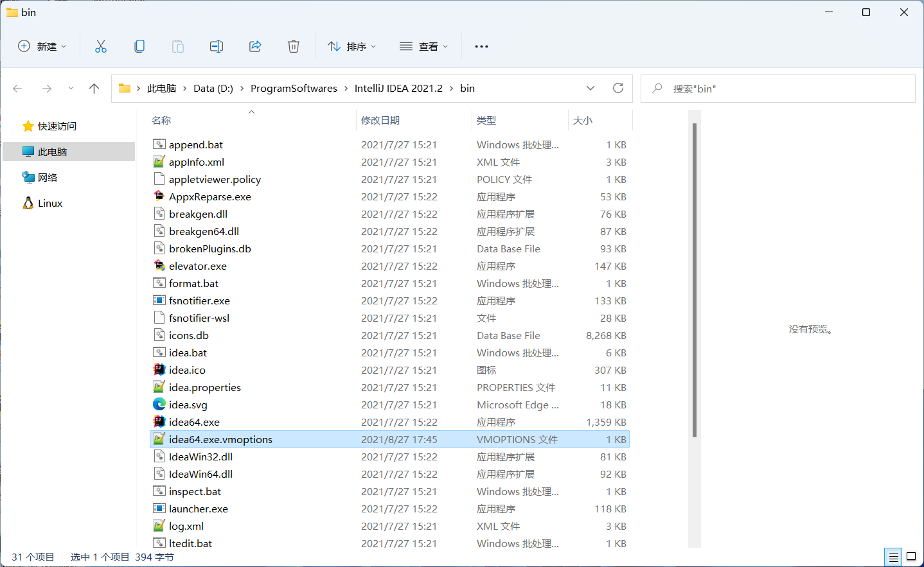The image size is (924, 567).
Task: Navigate to ProgramSoftwares in breadcrumb
Action: [x=294, y=89]
